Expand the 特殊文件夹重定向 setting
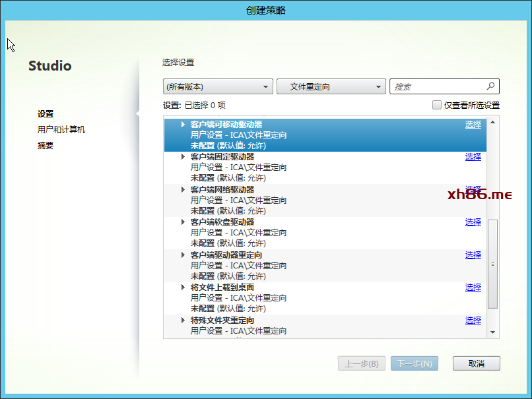 click(x=183, y=321)
